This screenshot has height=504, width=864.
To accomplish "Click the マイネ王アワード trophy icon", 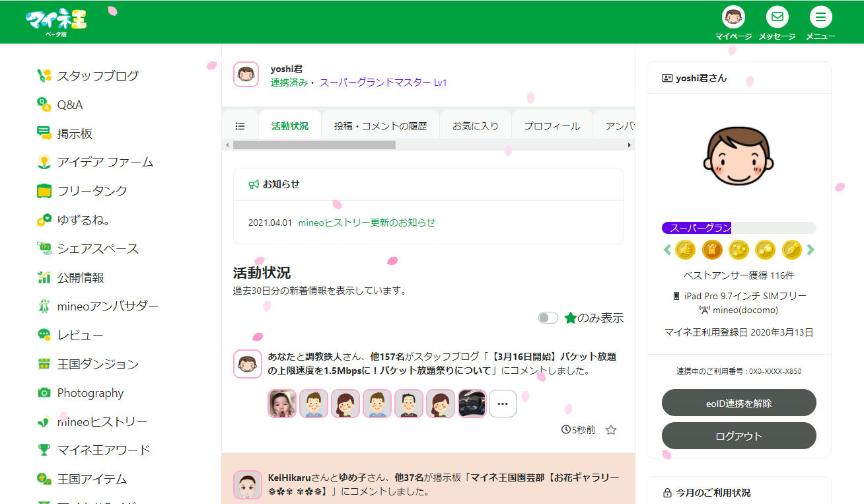I will pyautogui.click(x=44, y=450).
